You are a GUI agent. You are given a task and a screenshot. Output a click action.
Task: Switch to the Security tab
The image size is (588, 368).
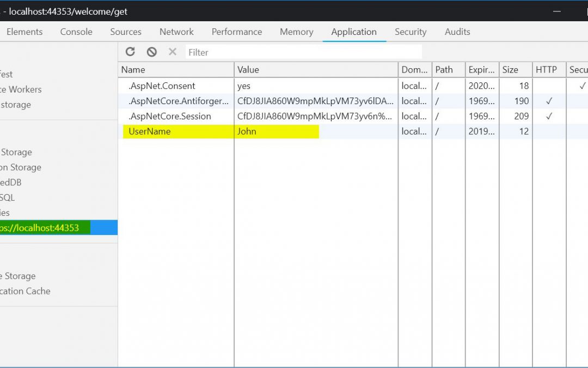(x=411, y=32)
